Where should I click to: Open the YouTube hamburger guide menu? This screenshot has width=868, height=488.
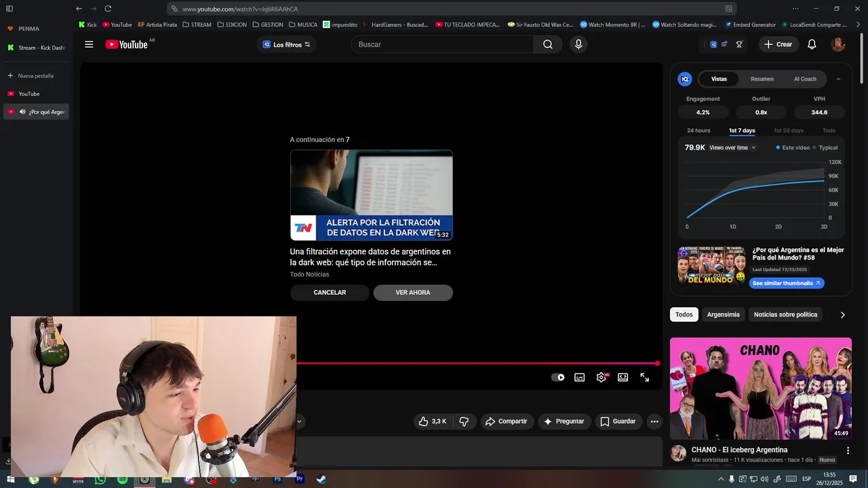click(89, 45)
